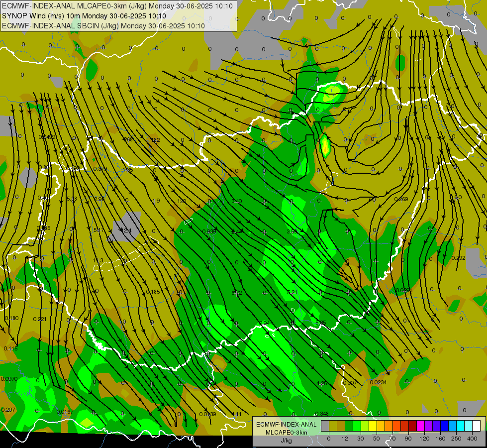Click the map value '0.0167'
This screenshot has width=487, height=448.
[x=65, y=412]
